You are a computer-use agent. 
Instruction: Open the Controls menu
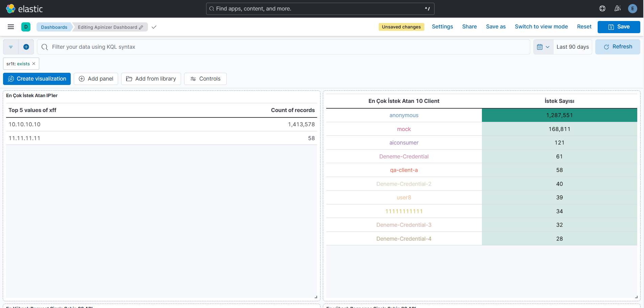[x=205, y=79]
